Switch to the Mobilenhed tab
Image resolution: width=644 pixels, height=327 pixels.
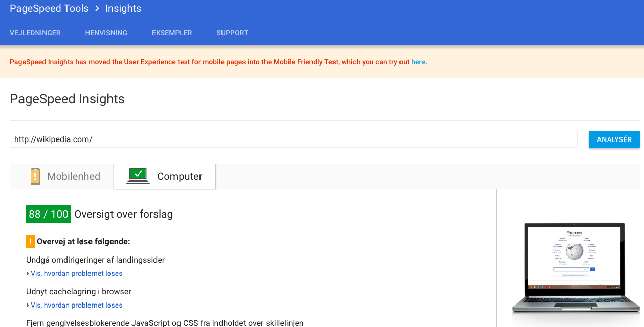click(x=73, y=176)
